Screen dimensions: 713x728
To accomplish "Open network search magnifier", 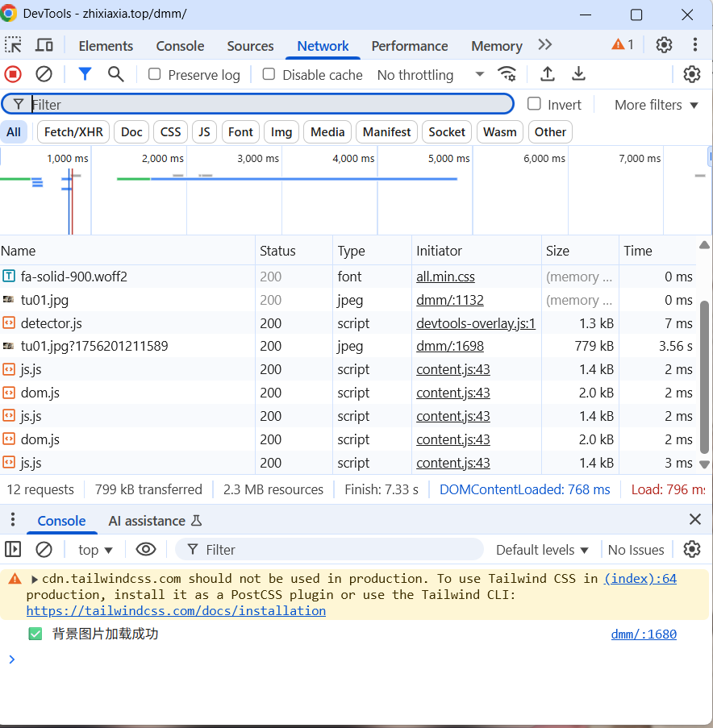I will point(115,74).
